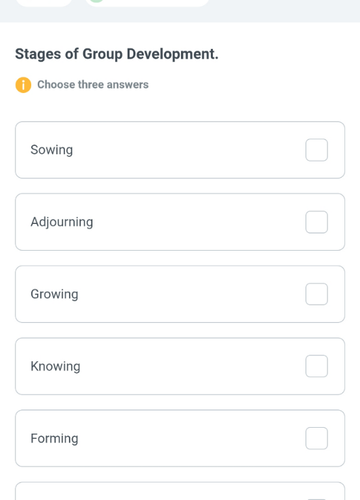This screenshot has width=360, height=500.
Task: Tick the cut-off checkbox under Forming
Action: pyautogui.click(x=316, y=499)
